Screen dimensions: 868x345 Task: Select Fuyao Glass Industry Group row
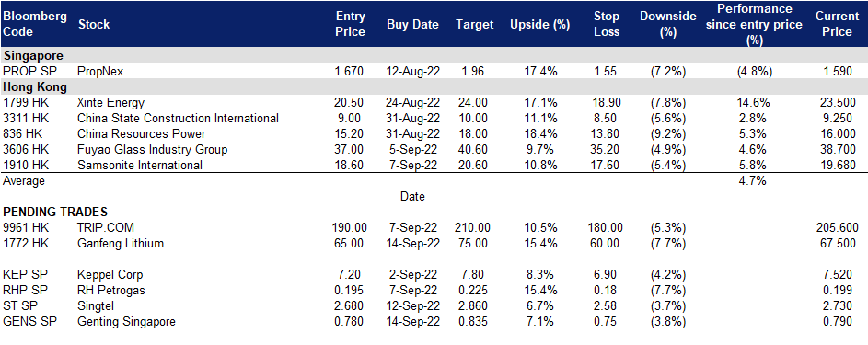coord(434,149)
